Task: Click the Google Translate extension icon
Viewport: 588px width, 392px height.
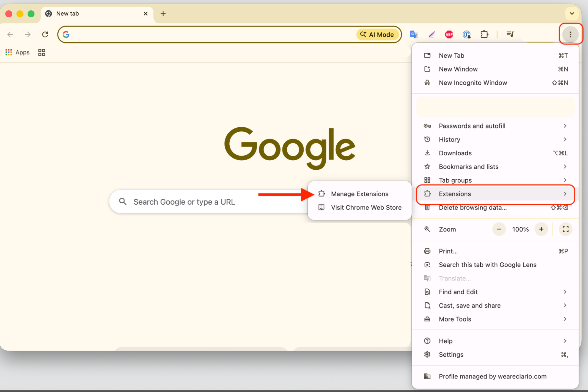Action: 414,34
